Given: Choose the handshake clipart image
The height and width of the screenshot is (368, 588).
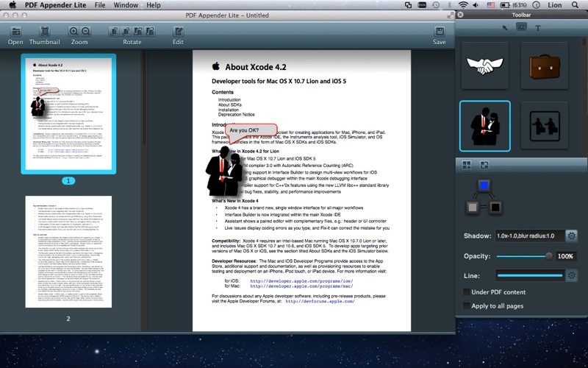Looking at the screenshot, I should (x=484, y=66).
